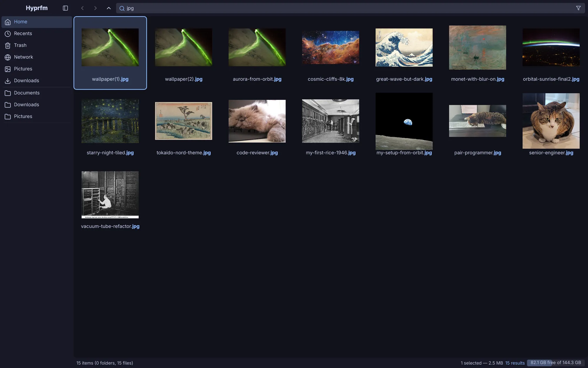
Task: Focus the search field containing jpg
Action: click(350, 8)
